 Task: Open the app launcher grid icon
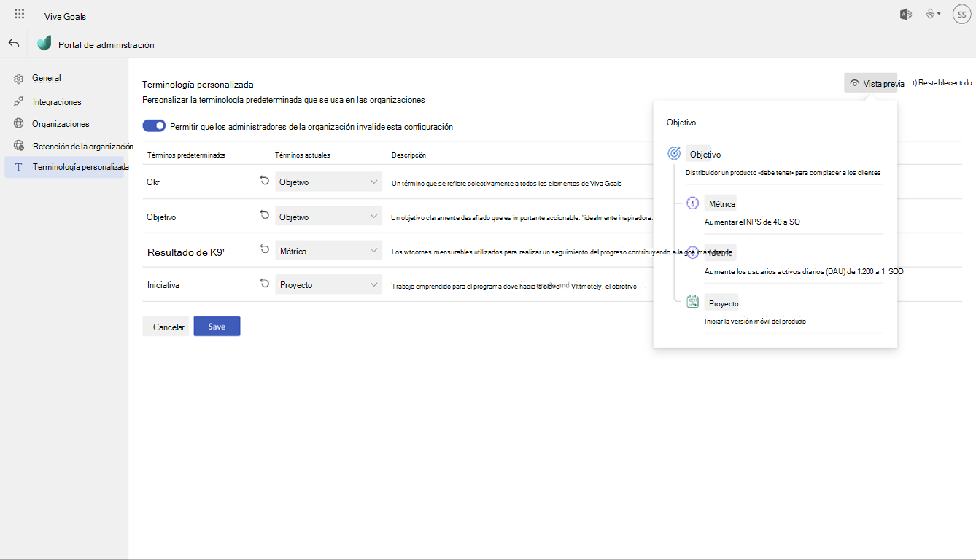point(20,15)
